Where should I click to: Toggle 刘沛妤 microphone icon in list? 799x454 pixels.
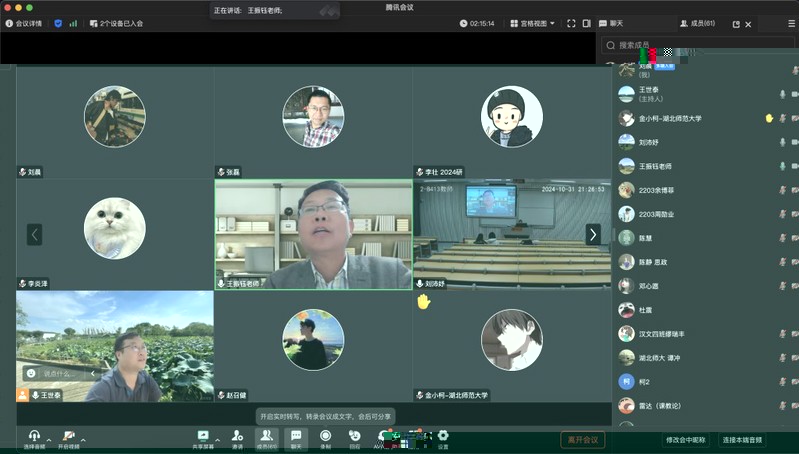pyautogui.click(x=782, y=142)
